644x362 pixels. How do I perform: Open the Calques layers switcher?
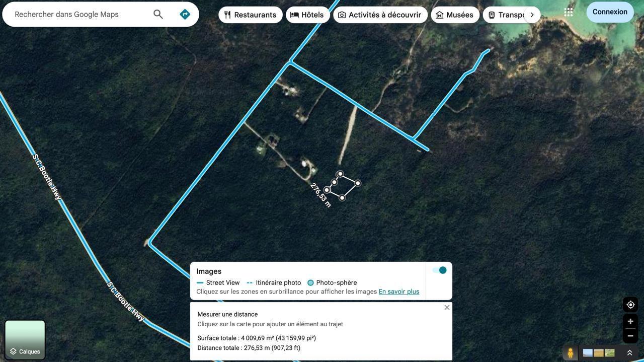tap(25, 340)
